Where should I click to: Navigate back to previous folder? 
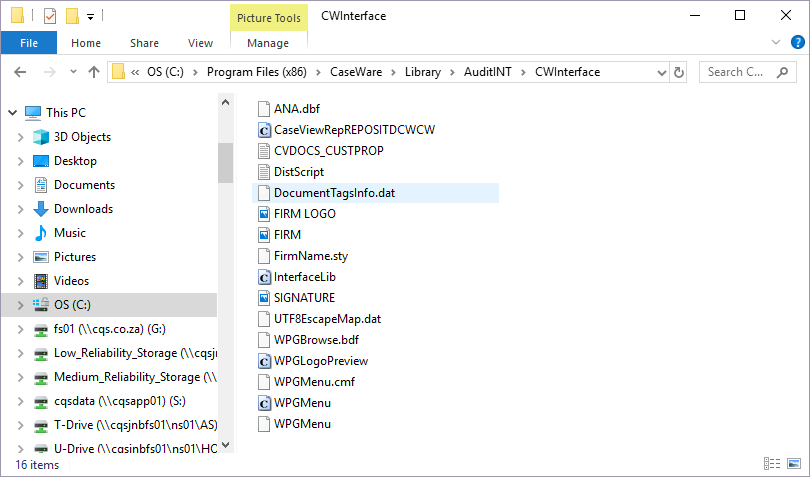(20, 72)
